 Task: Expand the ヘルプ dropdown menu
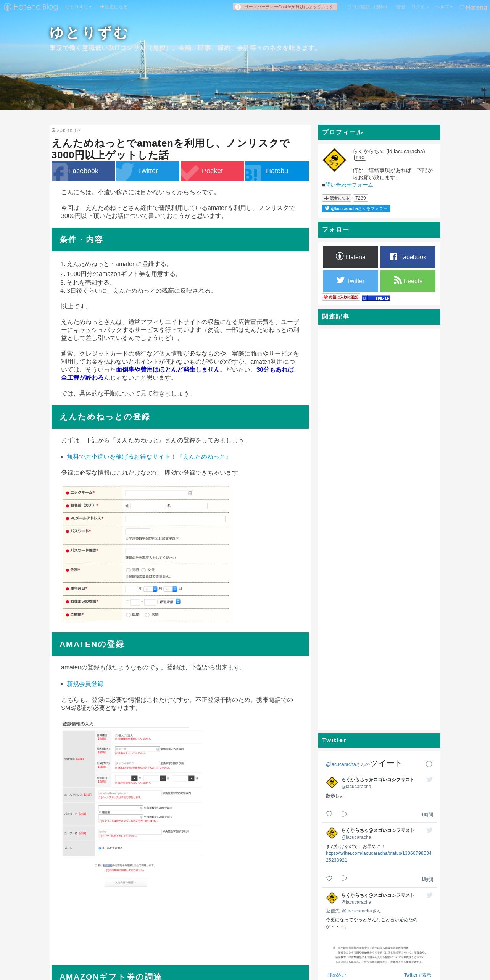(444, 7)
